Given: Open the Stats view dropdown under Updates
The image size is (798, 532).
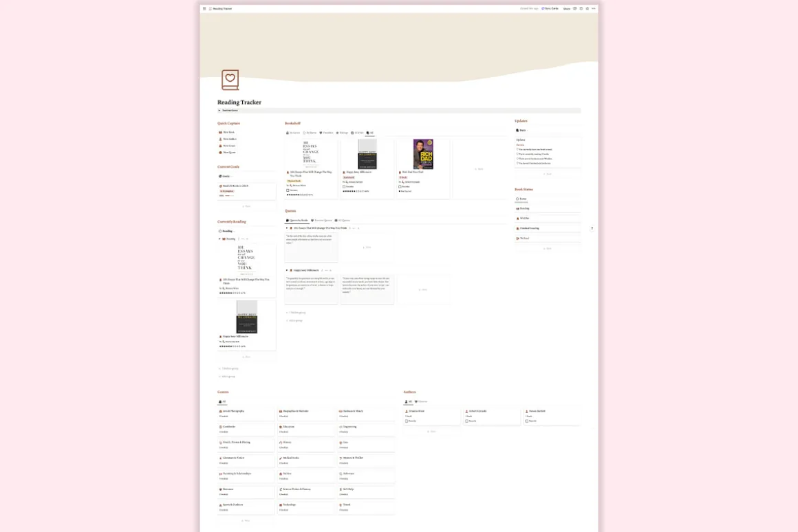Looking at the screenshot, I should 521,130.
